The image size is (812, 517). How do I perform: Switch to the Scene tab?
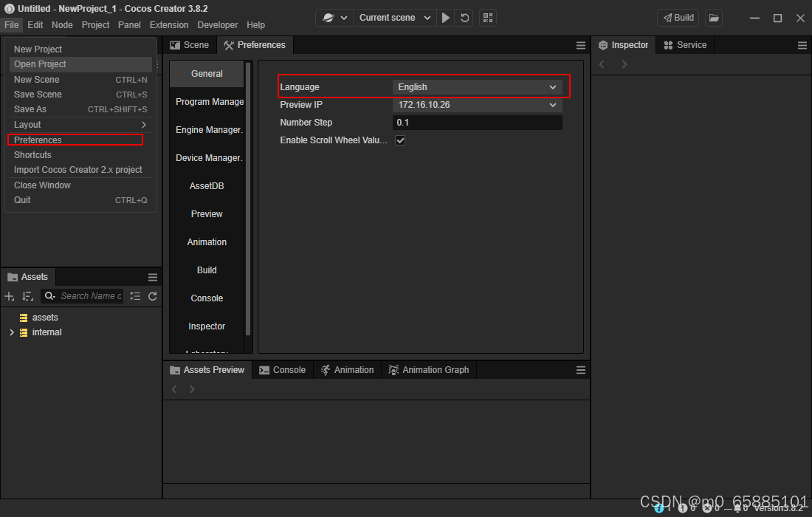(190, 45)
